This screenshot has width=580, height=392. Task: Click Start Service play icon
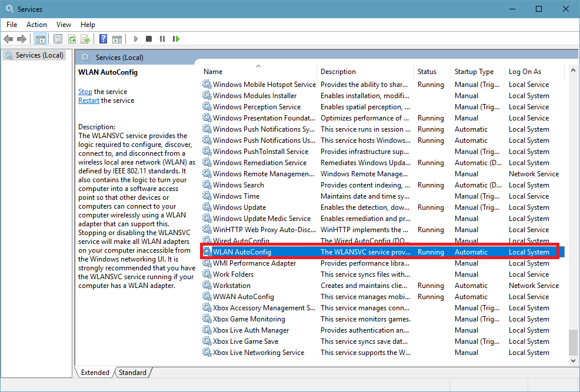(x=136, y=39)
